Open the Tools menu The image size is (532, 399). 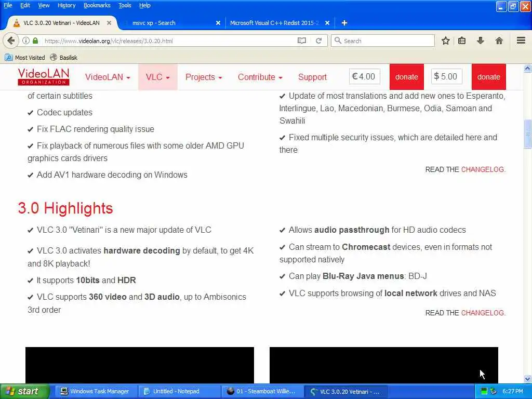tap(125, 5)
